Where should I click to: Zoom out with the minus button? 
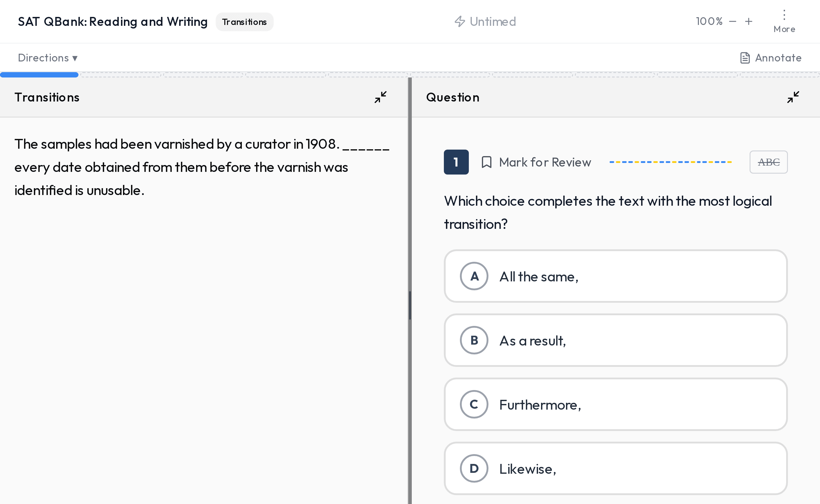[x=733, y=22]
